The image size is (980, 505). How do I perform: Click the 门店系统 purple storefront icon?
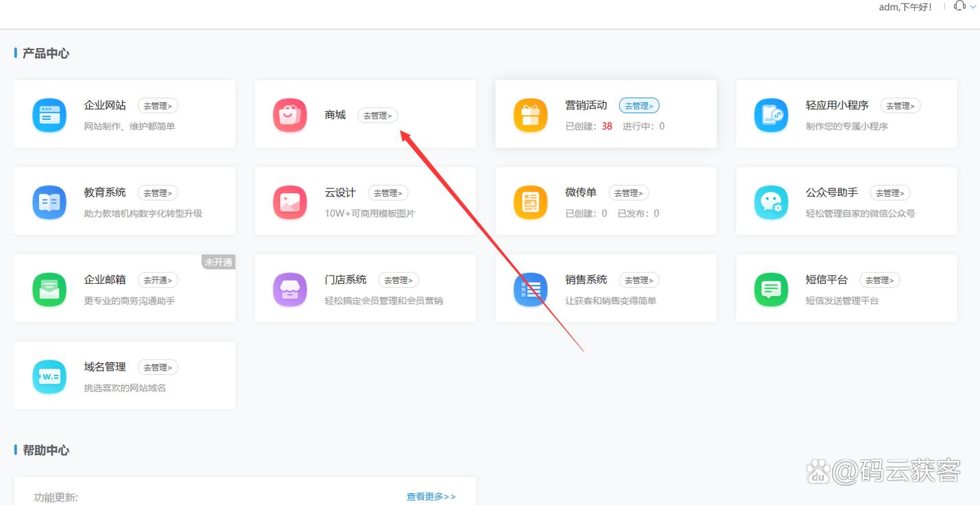[x=290, y=289]
